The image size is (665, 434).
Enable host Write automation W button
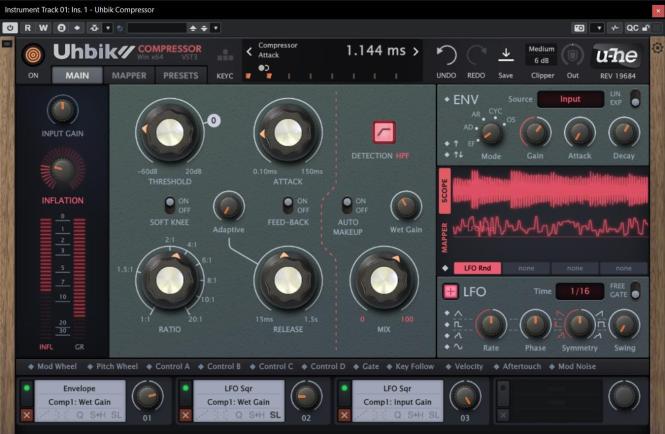point(43,28)
